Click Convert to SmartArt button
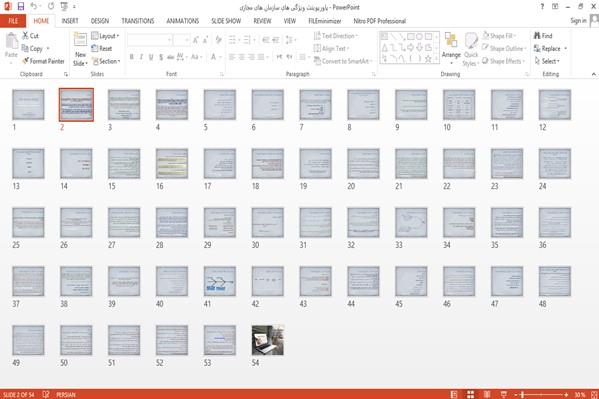 click(x=342, y=61)
